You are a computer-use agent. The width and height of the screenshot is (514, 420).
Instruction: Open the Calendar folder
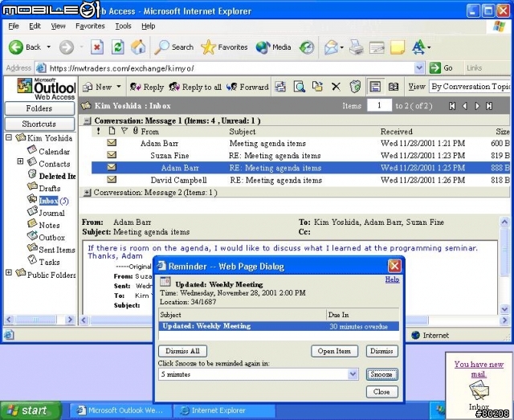tap(48, 151)
